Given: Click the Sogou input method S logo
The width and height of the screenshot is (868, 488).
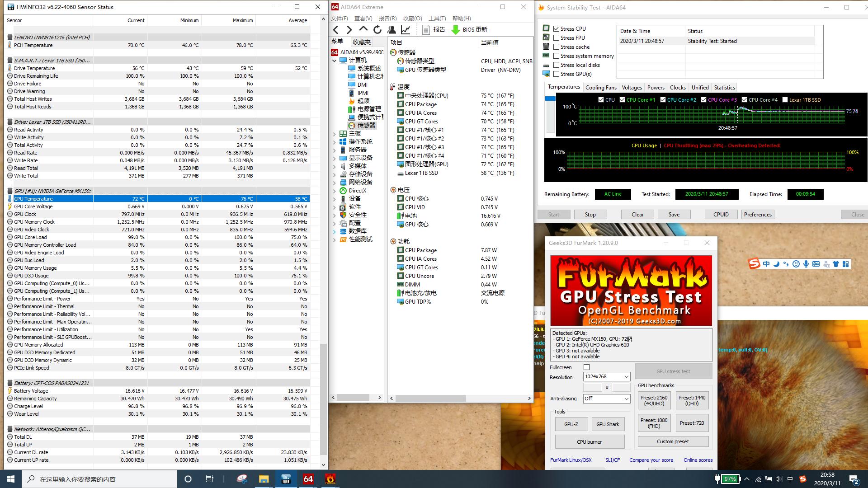Looking at the screenshot, I should coord(754,264).
